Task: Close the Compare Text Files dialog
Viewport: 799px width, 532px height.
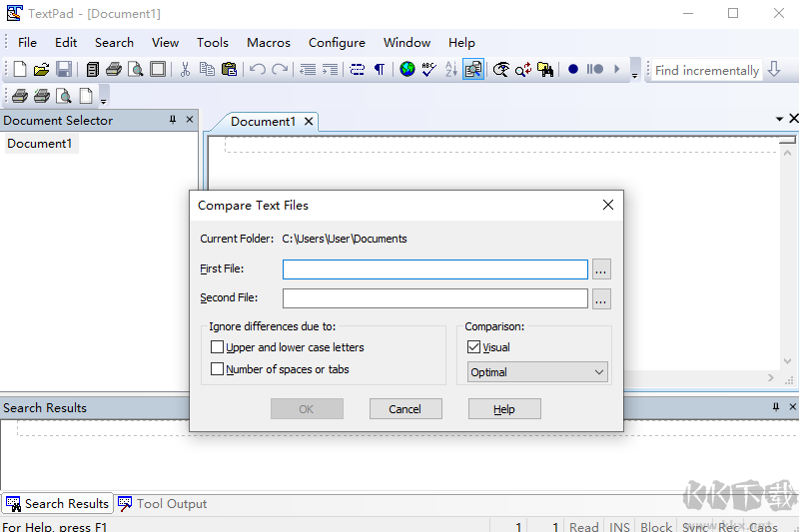Action: (x=608, y=205)
